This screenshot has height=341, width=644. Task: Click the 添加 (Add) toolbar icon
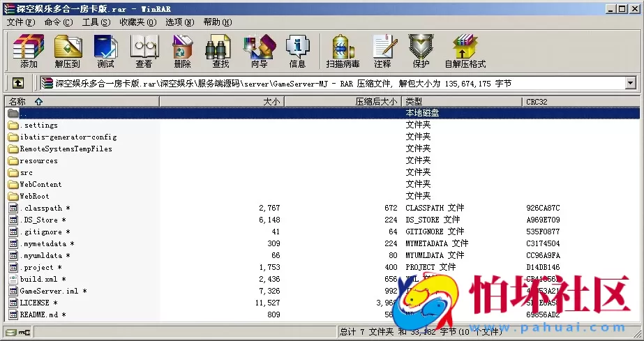[29, 51]
